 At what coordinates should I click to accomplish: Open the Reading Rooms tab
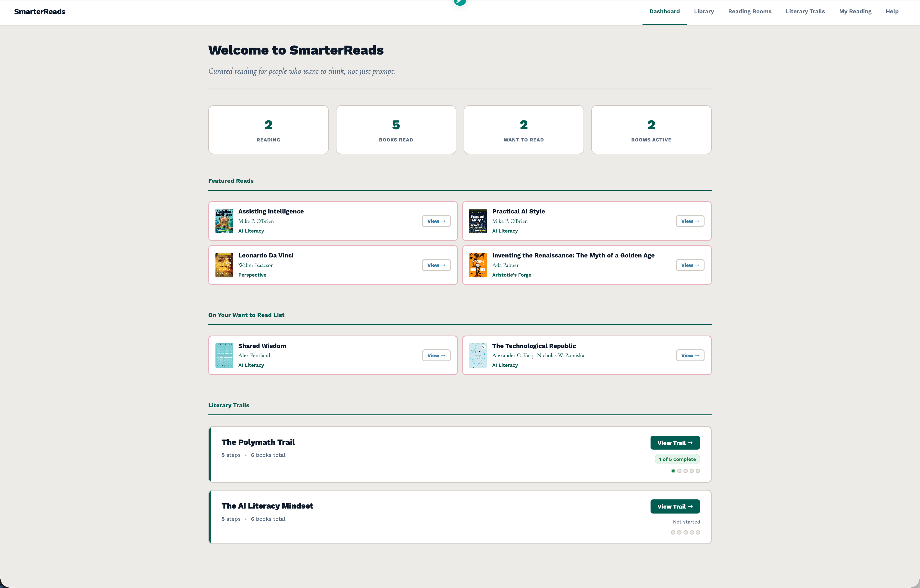[x=750, y=11]
